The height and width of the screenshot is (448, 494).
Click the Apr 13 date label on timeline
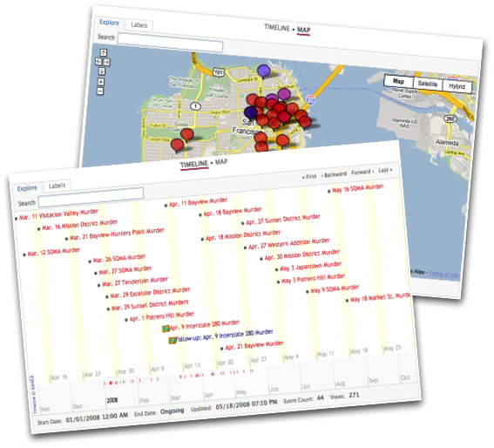pyautogui.click(x=193, y=366)
